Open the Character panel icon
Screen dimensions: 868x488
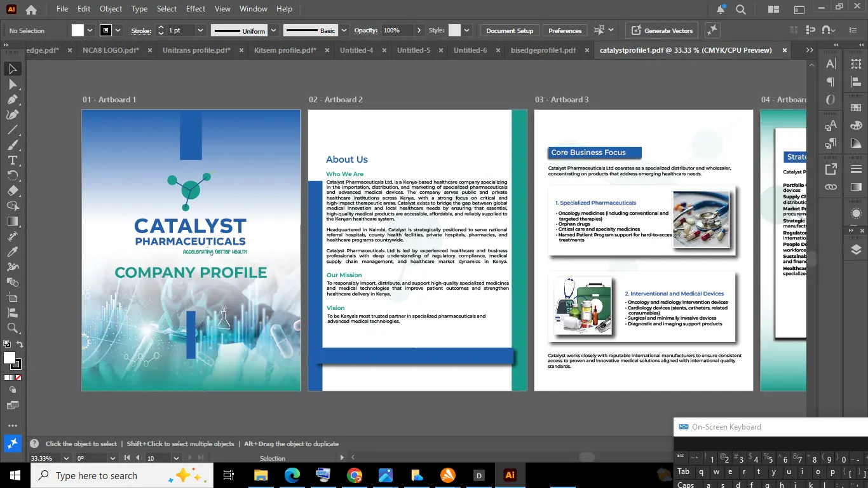[x=831, y=64]
